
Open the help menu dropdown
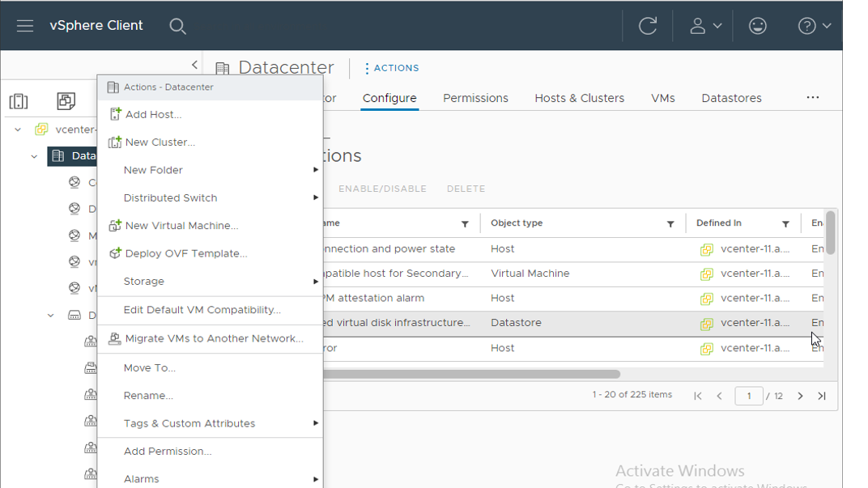tap(815, 26)
